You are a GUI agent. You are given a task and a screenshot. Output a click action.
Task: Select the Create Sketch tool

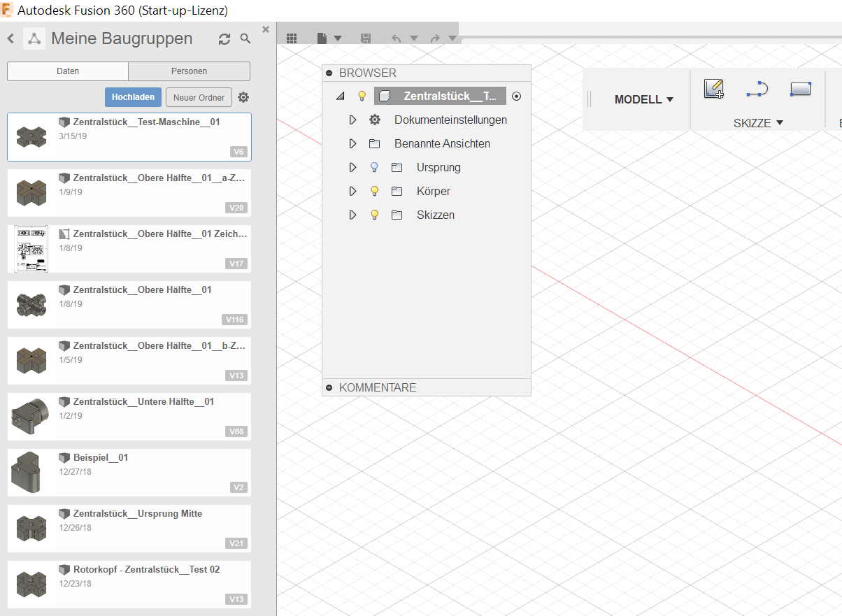pyautogui.click(x=714, y=89)
